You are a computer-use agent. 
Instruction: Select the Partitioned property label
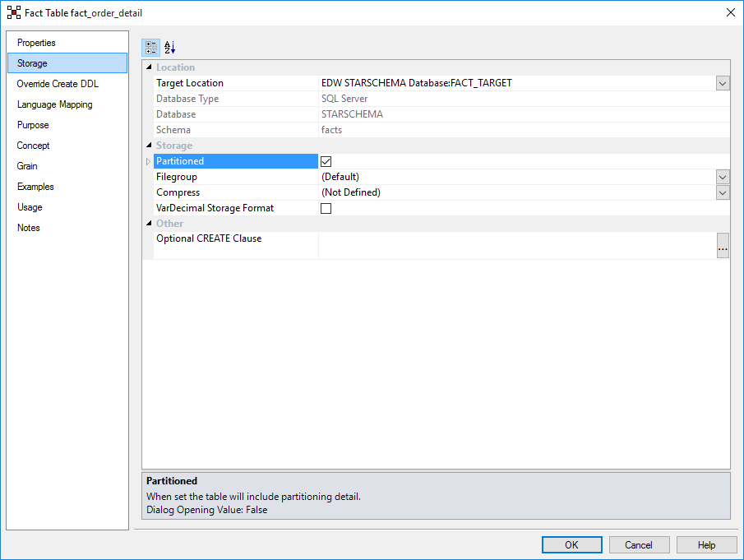click(180, 161)
